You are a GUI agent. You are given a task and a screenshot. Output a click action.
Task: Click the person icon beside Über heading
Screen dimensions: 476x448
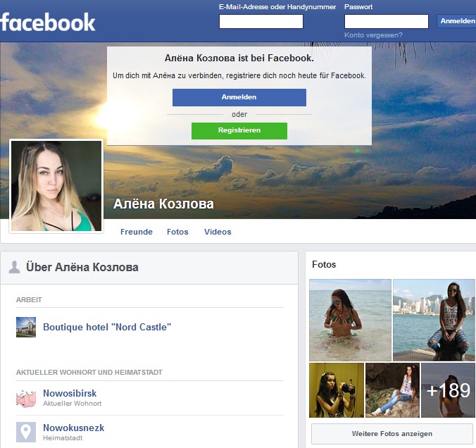point(14,267)
